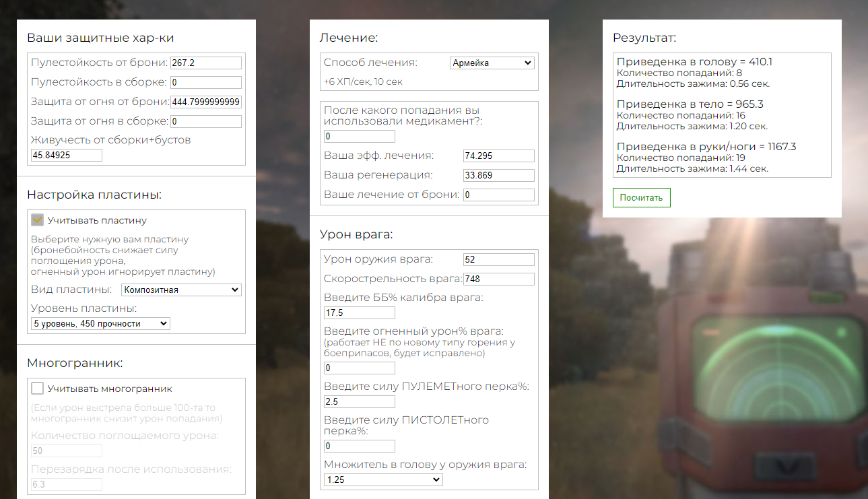Click the 'Урон оружия врага' input
This screenshot has height=499, width=868.
[x=498, y=259]
